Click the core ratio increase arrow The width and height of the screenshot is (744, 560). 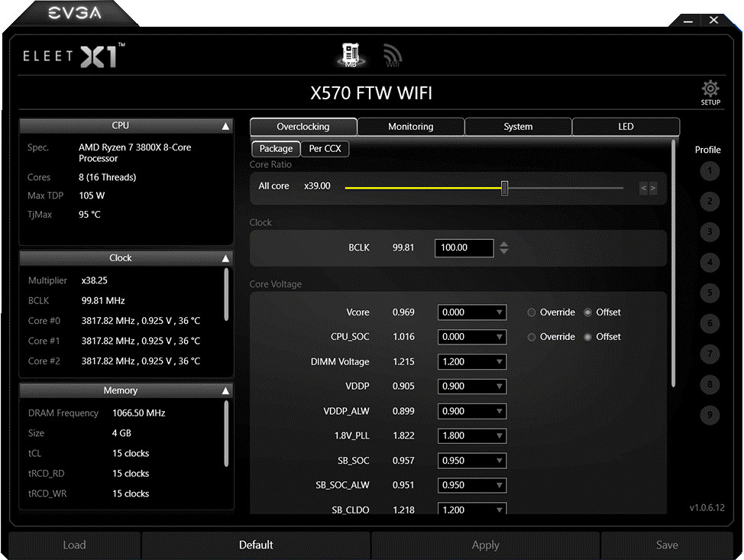point(653,188)
